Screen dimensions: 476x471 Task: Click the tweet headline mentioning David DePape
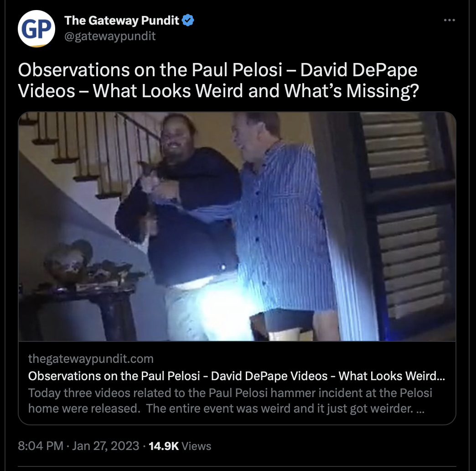[218, 80]
